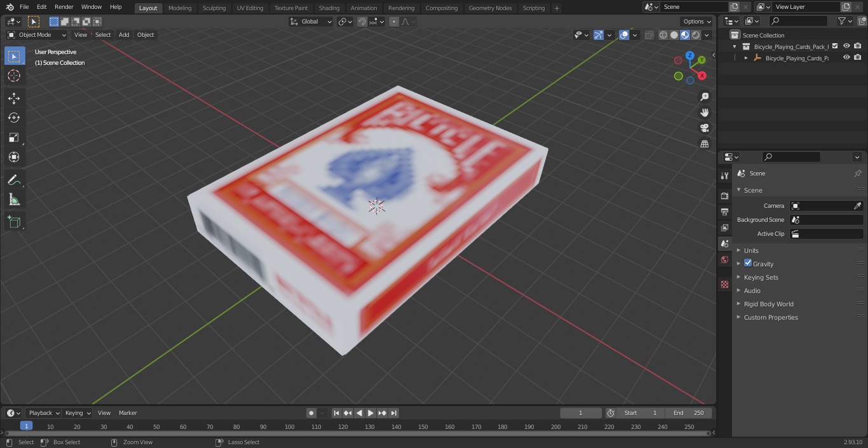The width and height of the screenshot is (868, 448).
Task: Pick the Measure ruler tool
Action: (14, 200)
